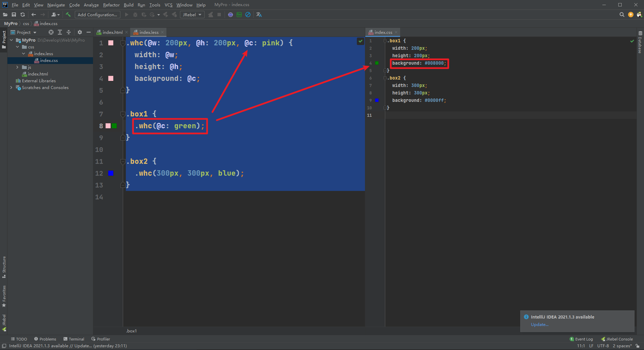
Task: Open the Terminal tool window tab
Action: point(74,339)
